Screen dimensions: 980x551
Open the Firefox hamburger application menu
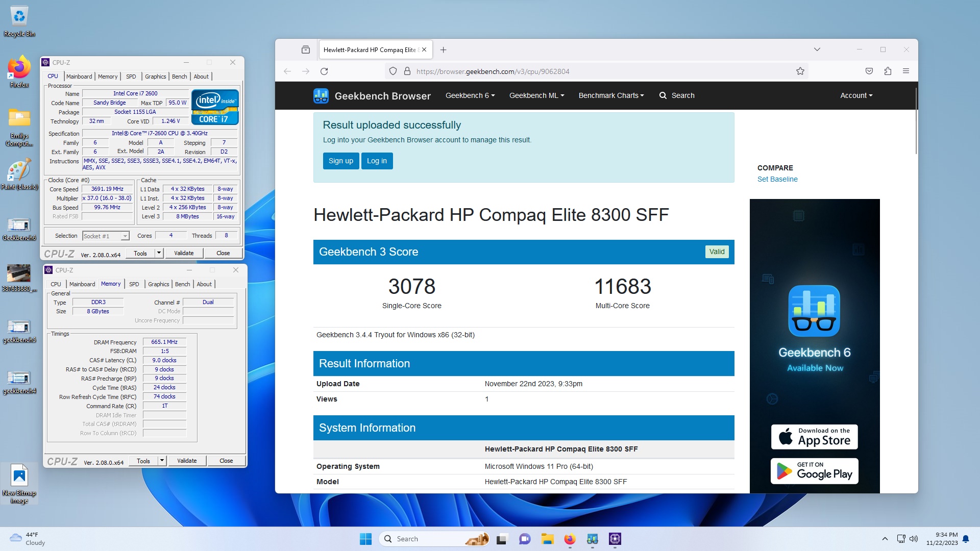point(906,71)
